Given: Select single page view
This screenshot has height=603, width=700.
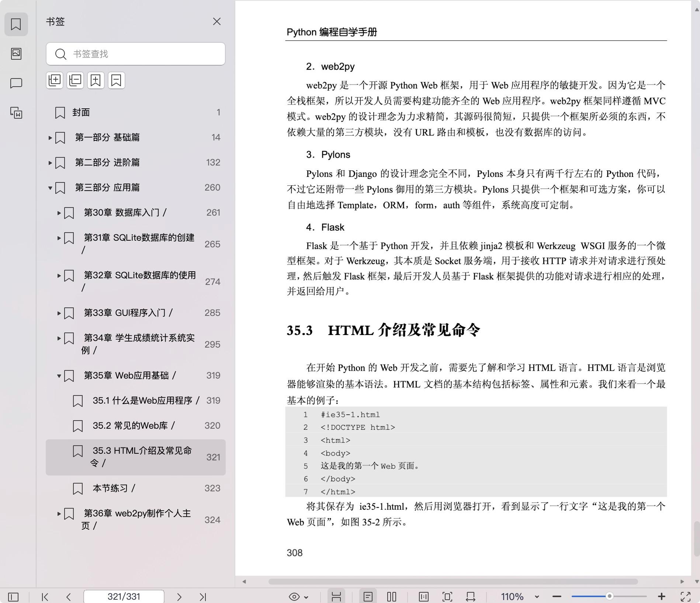Looking at the screenshot, I should (x=368, y=596).
